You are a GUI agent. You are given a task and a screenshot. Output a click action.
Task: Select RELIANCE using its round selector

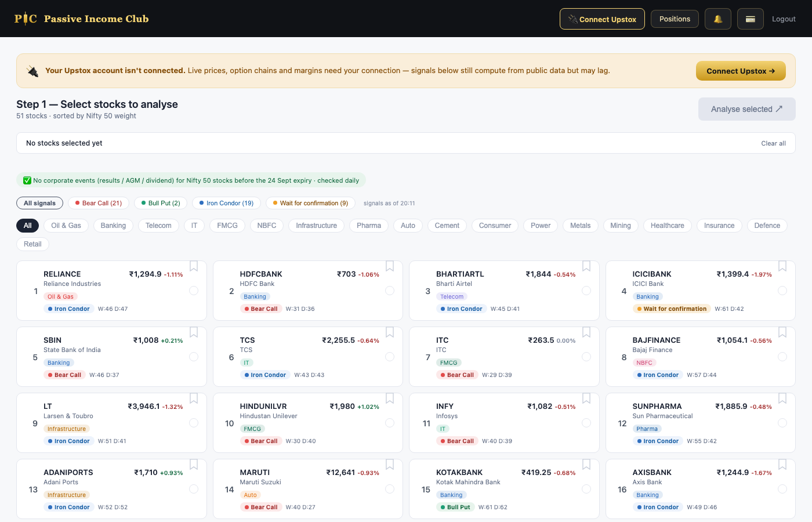pyautogui.click(x=194, y=291)
